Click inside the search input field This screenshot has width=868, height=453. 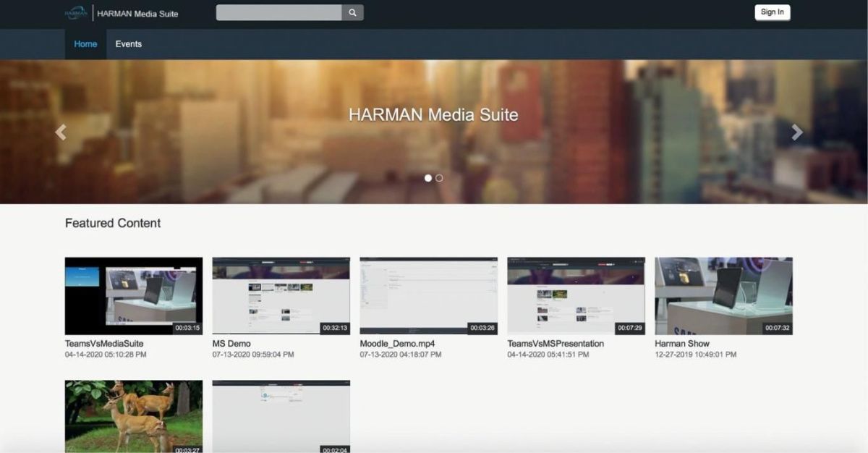click(277, 12)
